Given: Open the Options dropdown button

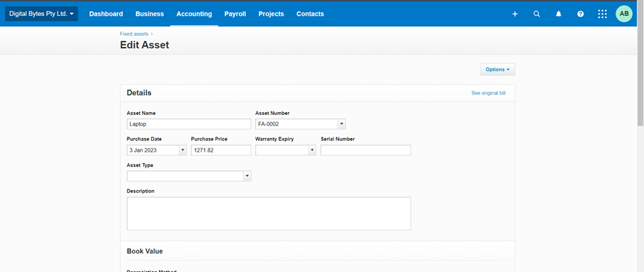Looking at the screenshot, I should tap(497, 69).
